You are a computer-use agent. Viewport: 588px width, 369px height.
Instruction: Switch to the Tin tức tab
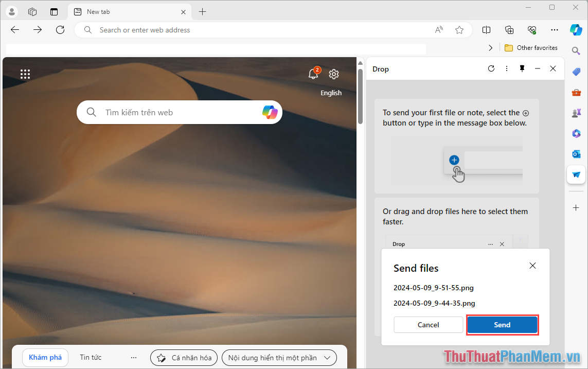pos(90,357)
